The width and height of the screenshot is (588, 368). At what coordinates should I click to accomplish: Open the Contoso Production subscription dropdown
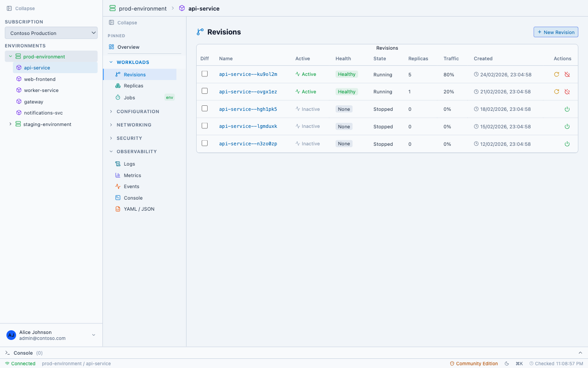pyautogui.click(x=51, y=33)
